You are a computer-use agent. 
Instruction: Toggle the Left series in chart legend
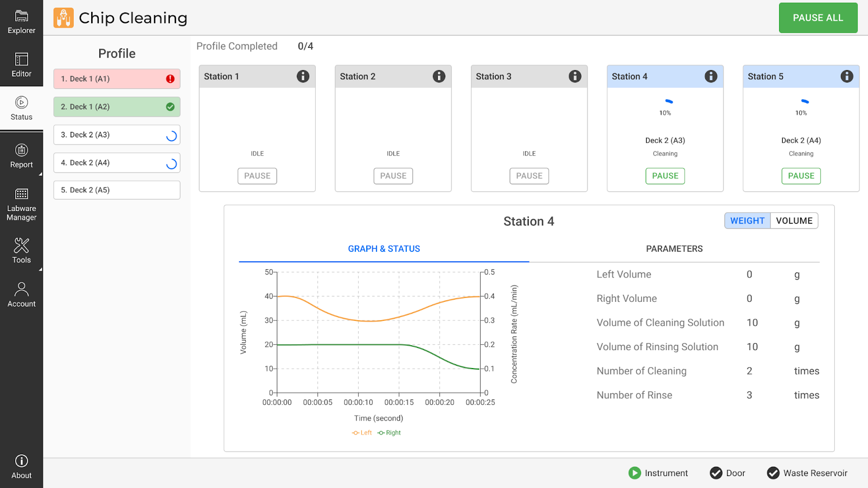(x=362, y=433)
